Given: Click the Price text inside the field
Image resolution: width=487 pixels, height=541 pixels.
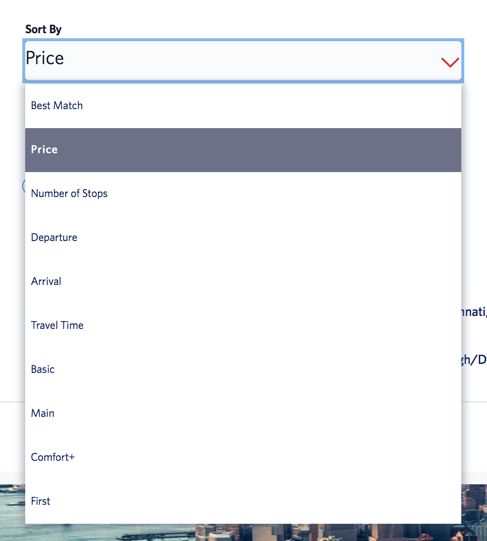Looking at the screenshot, I should (x=45, y=58).
